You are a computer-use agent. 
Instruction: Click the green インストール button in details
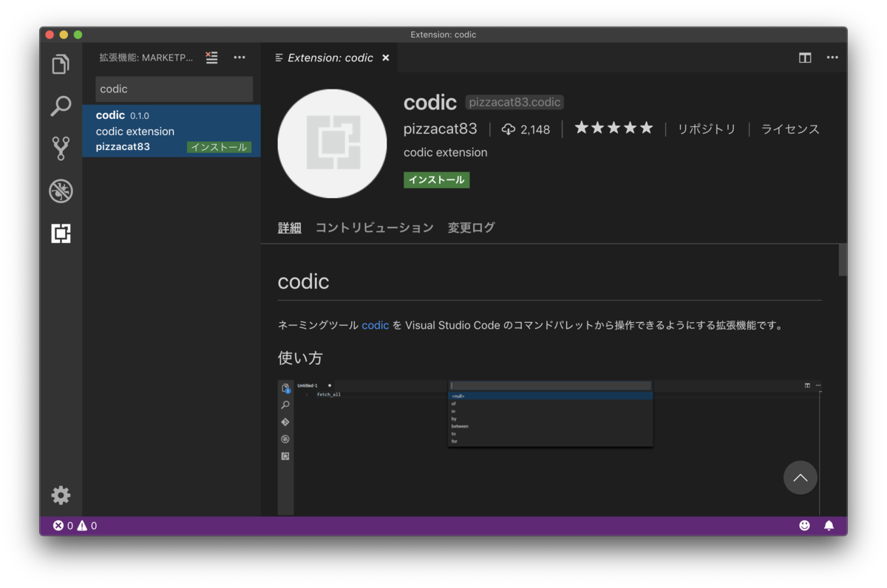(x=437, y=180)
